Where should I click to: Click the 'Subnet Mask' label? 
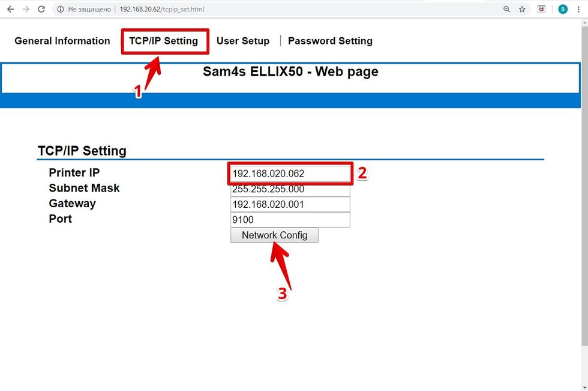pyautogui.click(x=85, y=188)
